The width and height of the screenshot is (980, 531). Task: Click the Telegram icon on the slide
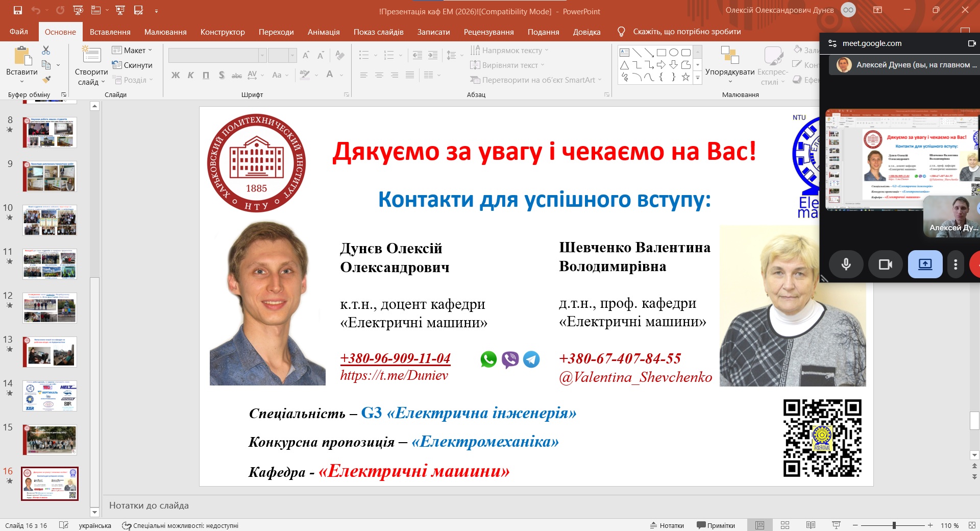[531, 359]
